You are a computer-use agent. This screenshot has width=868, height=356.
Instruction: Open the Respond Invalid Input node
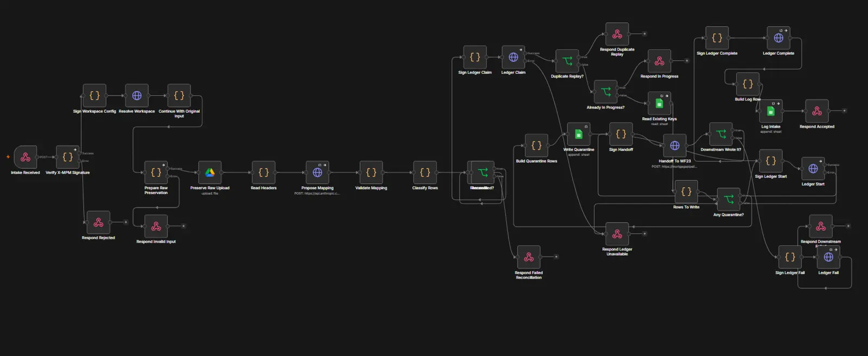(x=156, y=226)
